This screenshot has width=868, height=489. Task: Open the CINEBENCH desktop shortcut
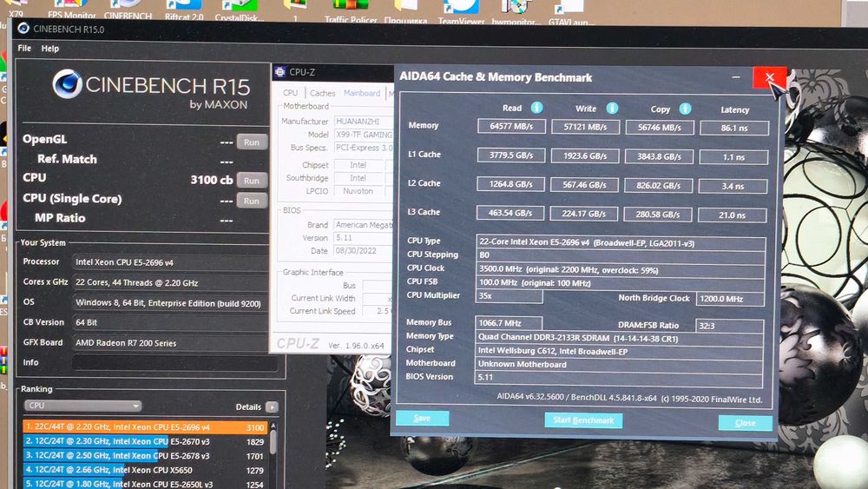tap(128, 10)
